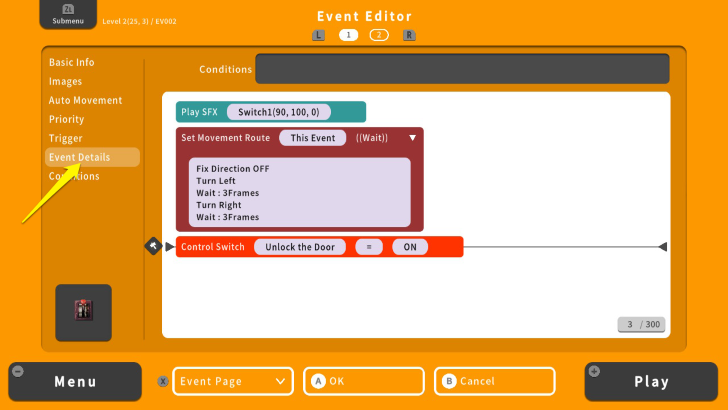Change the This Event movement target

coord(312,138)
